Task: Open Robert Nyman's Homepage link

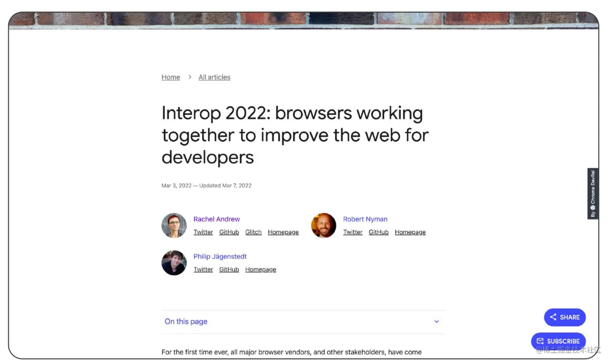Action: coord(410,232)
